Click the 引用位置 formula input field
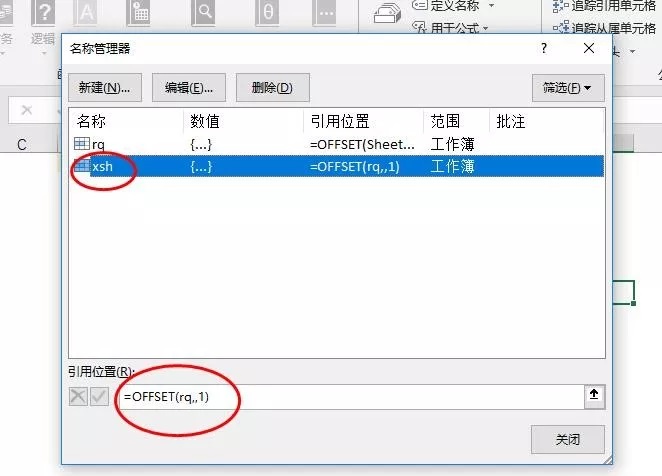Viewport: 662px width, 476px height. point(352,397)
